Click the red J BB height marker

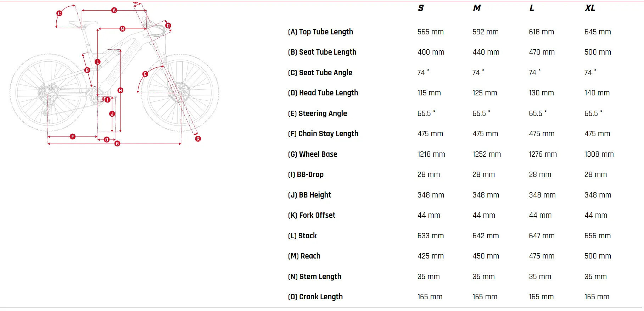pos(112,114)
